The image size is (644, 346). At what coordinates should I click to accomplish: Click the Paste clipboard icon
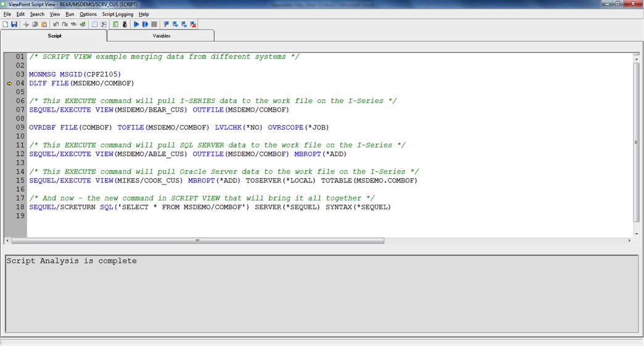coord(44,25)
